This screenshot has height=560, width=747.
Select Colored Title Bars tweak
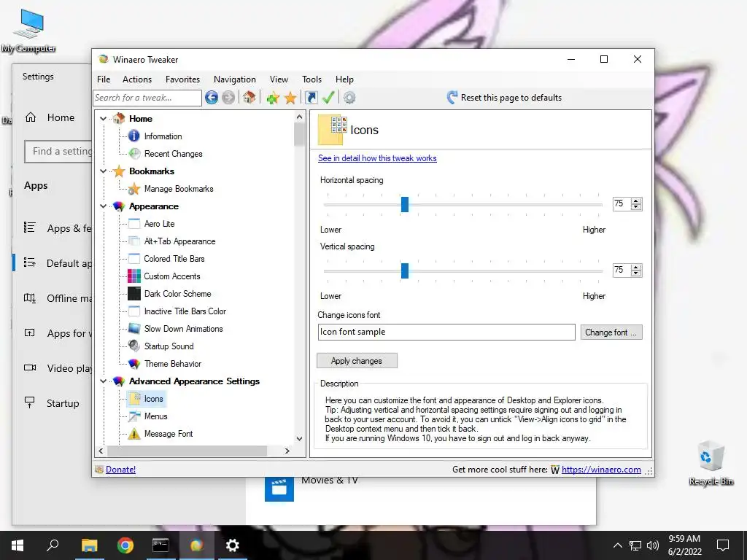[174, 259]
